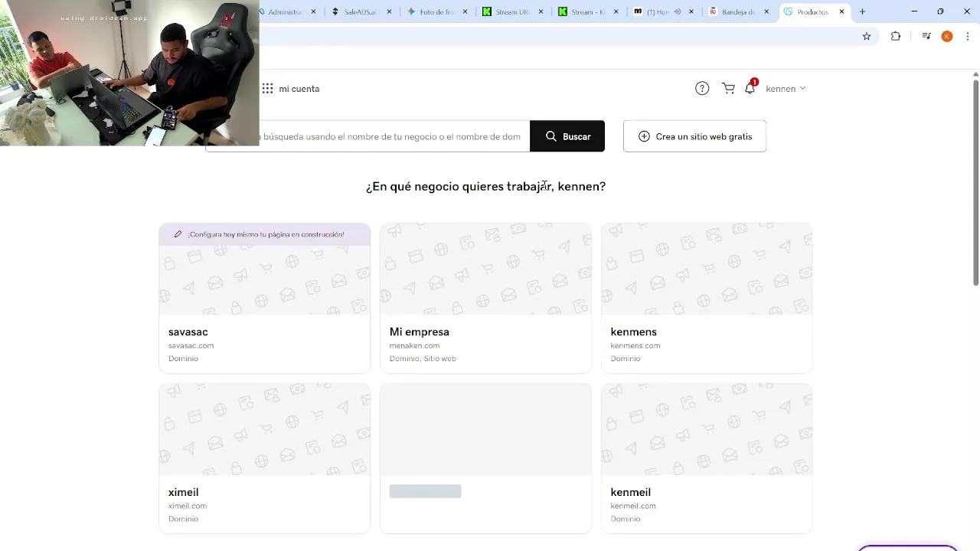Close the SaleADS.ai browser tab
This screenshot has width=980, height=551.
point(390,11)
